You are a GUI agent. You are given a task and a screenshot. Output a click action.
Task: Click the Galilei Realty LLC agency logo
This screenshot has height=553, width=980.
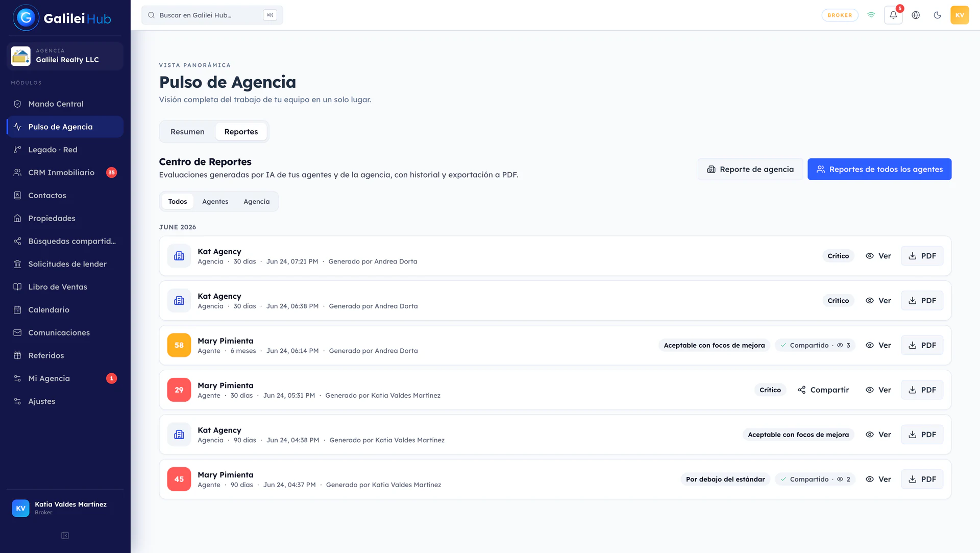20,56
